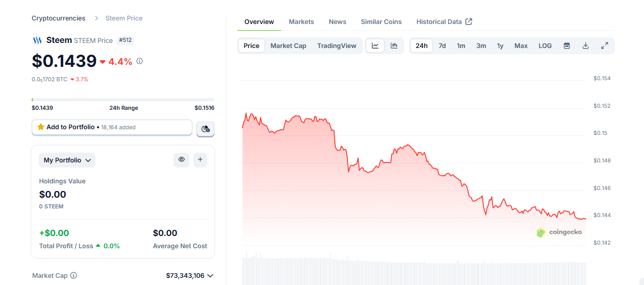Click the Holdings Value label

(x=62, y=181)
